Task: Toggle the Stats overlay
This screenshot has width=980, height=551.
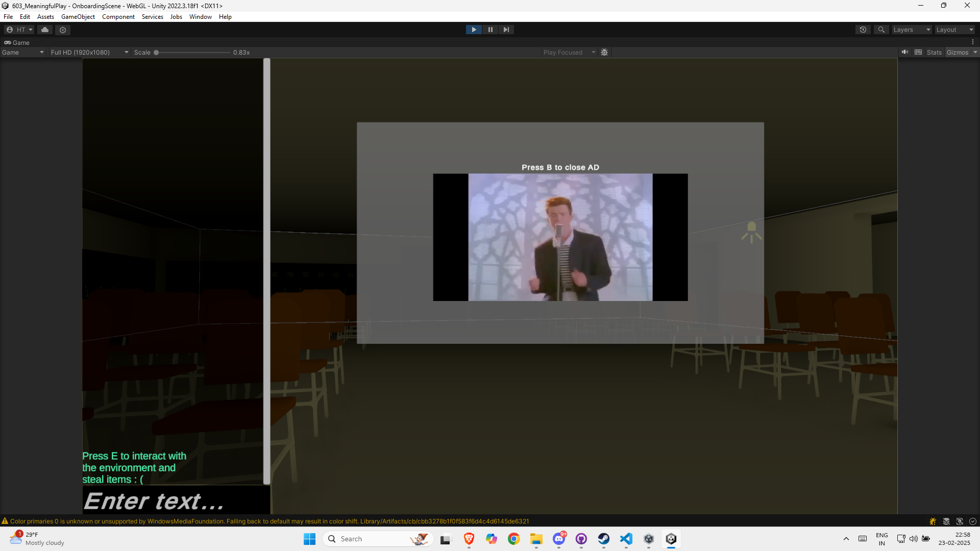Action: (934, 52)
